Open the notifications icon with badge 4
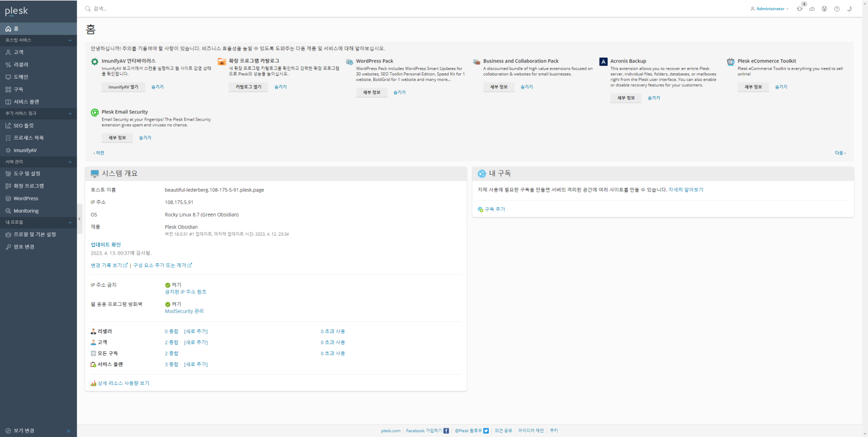 coord(800,9)
